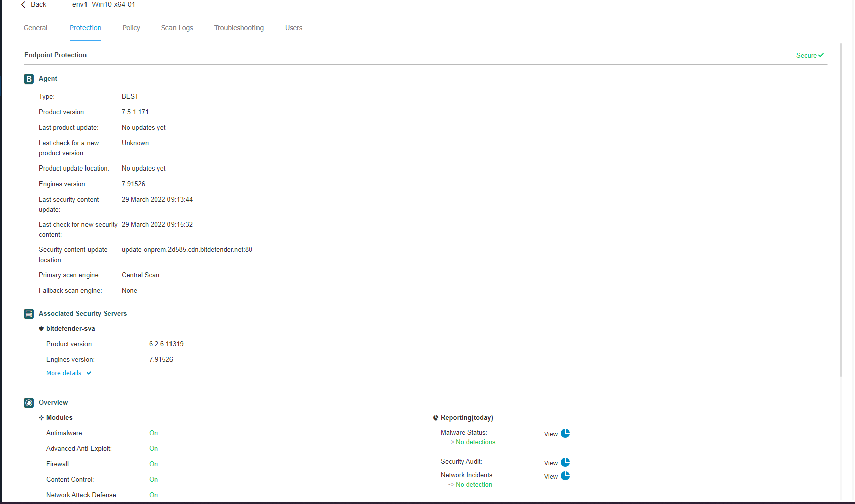Click View link for Network Incidents

(551, 477)
